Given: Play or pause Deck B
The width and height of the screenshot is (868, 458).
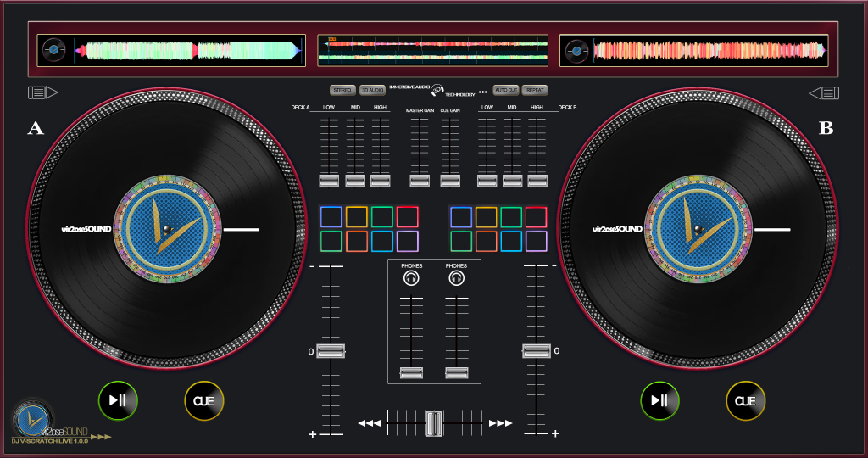Looking at the screenshot, I should [x=659, y=400].
